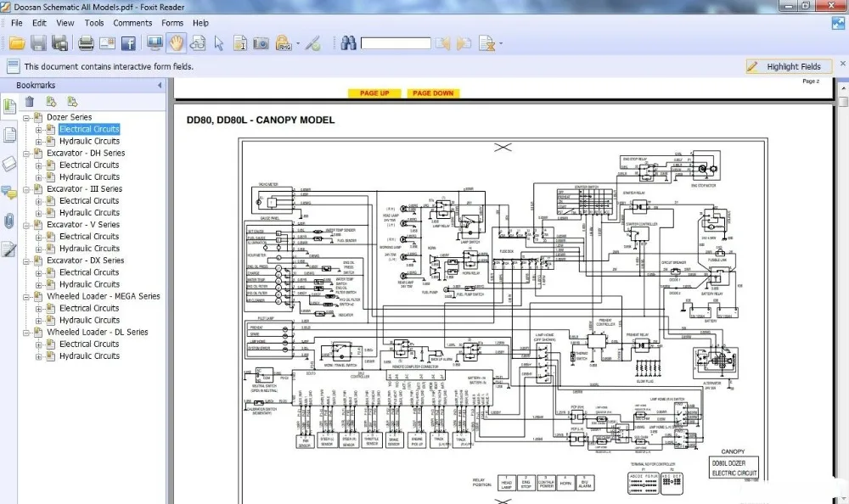Screen dimensions: 849x504
Task: Select the Excavator - DX Series bookmark
Action: 86,260
